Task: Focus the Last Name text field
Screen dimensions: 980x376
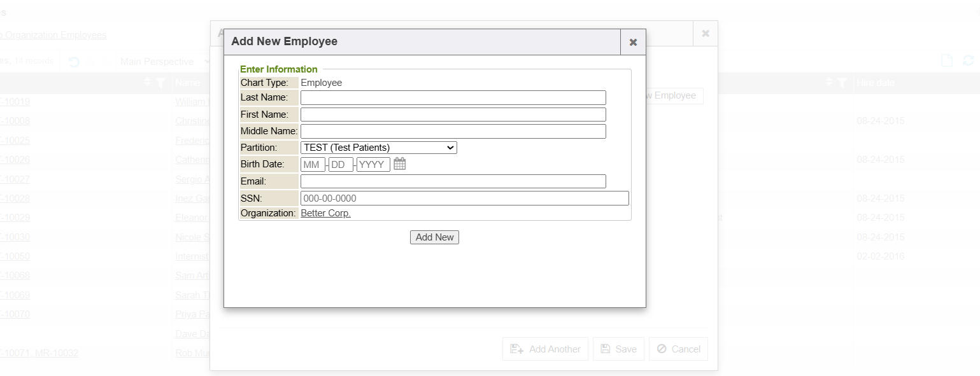Action: tap(453, 98)
